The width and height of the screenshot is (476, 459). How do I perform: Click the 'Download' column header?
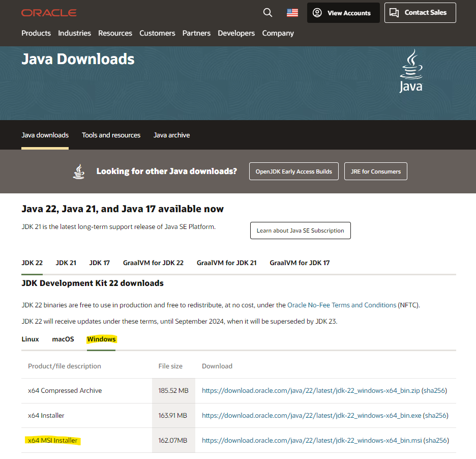tap(217, 366)
